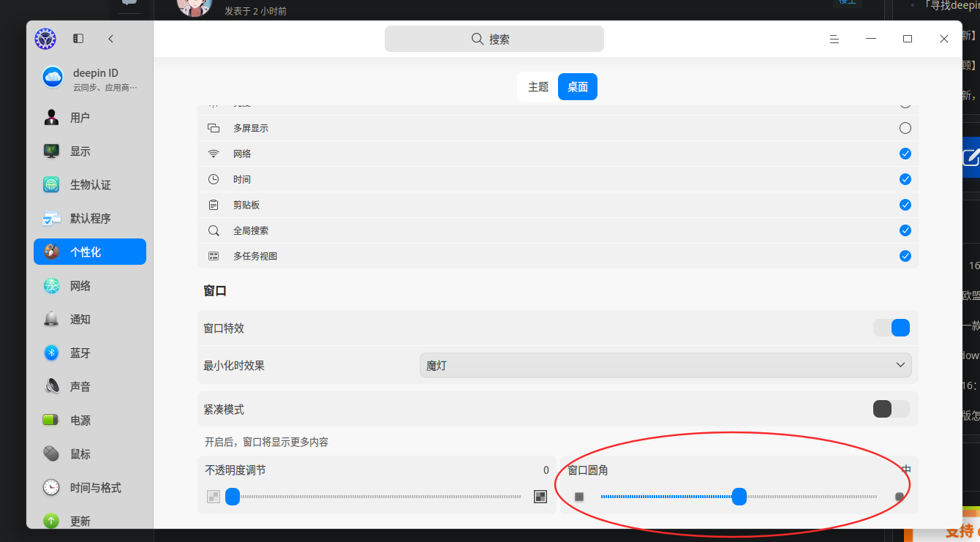The width and height of the screenshot is (980, 542).
Task: Uncheck the 网络 plugin checkbox
Action: click(905, 154)
